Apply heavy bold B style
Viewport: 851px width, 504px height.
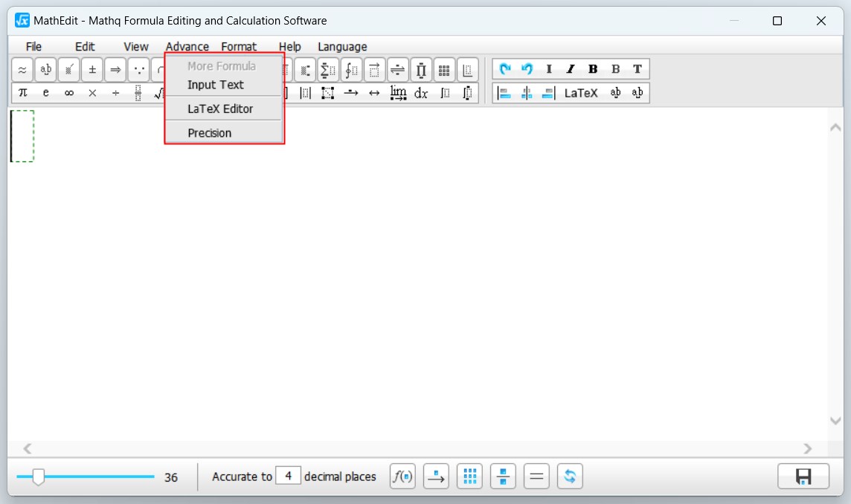click(593, 69)
